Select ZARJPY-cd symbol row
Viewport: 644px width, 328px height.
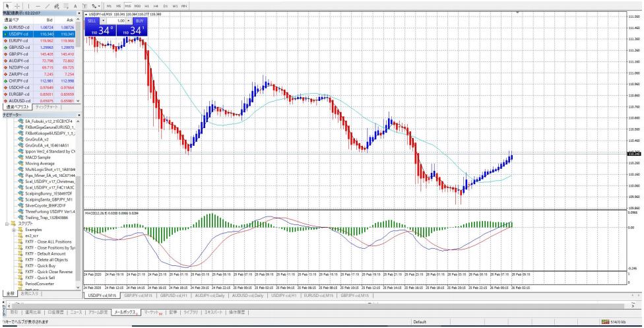pos(40,74)
